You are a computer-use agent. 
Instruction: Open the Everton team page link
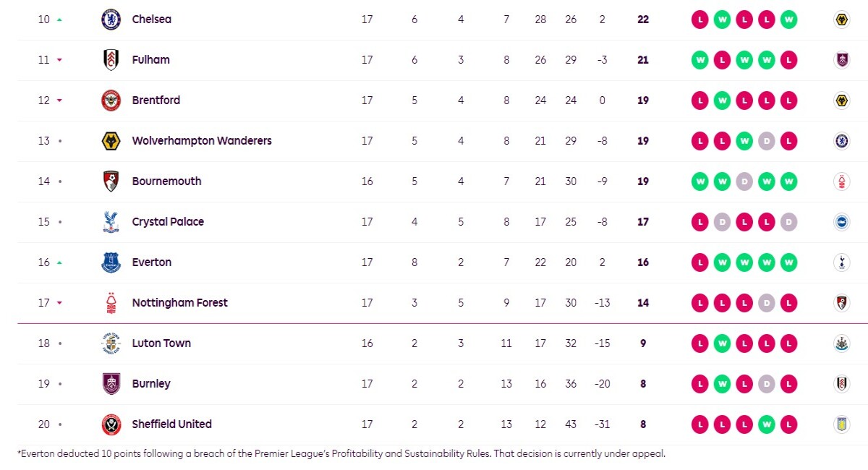(152, 262)
